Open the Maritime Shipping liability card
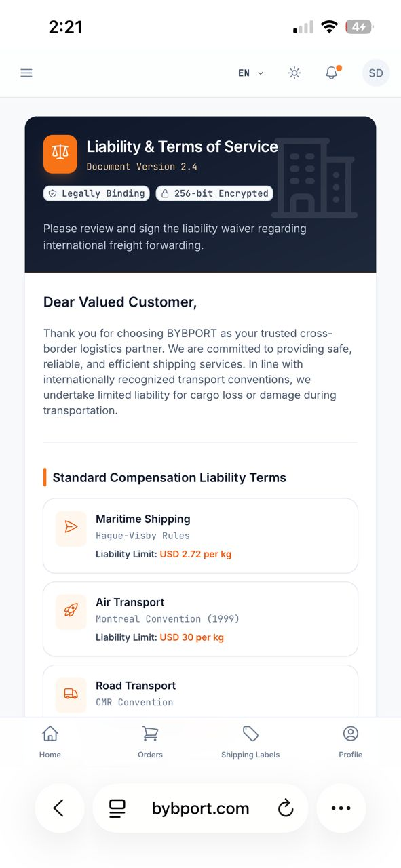Viewport: 401px width, 868px height. [x=200, y=536]
